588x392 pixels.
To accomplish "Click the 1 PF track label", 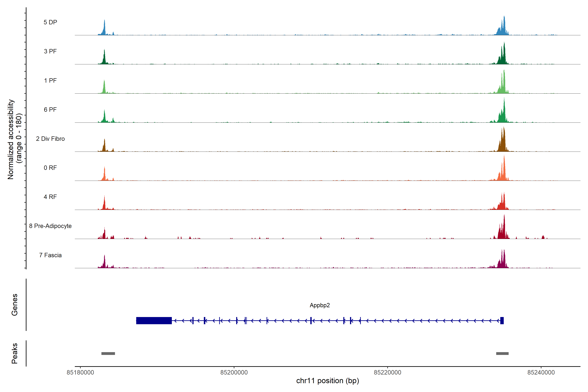I will point(50,81).
